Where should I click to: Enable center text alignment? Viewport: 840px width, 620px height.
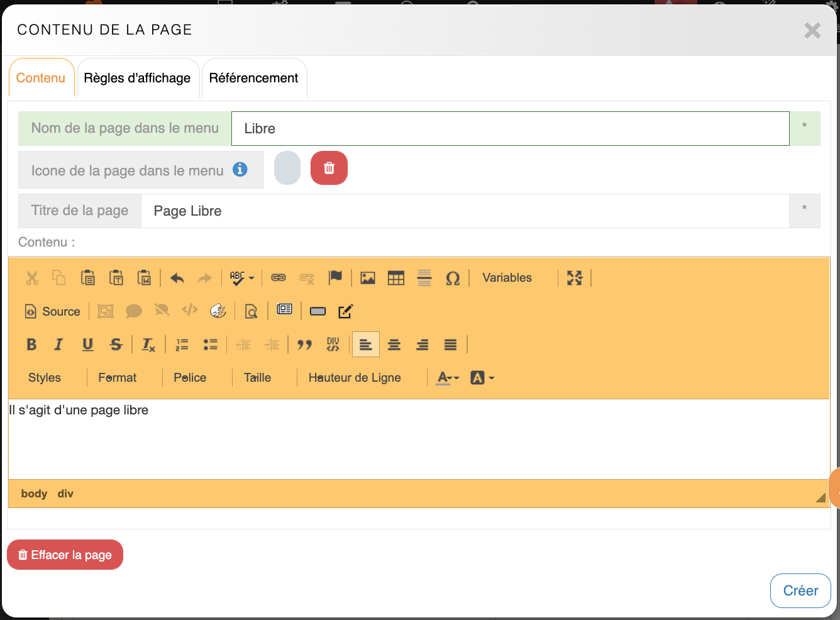pyautogui.click(x=394, y=345)
